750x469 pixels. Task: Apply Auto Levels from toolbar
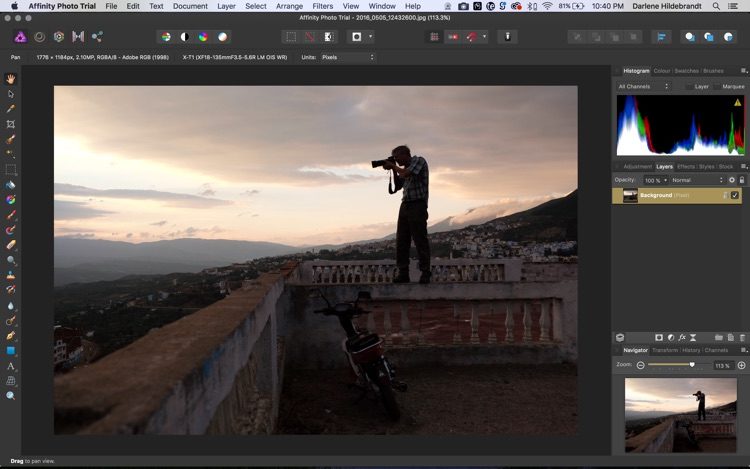click(x=166, y=37)
